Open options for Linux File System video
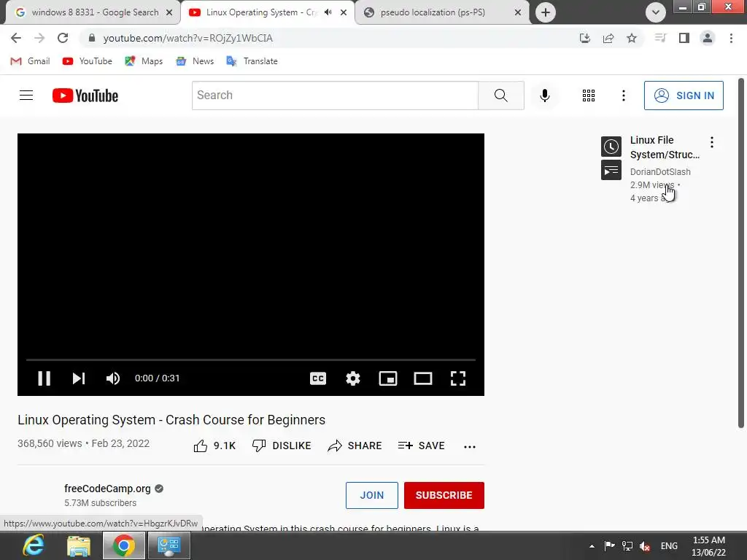 (712, 142)
